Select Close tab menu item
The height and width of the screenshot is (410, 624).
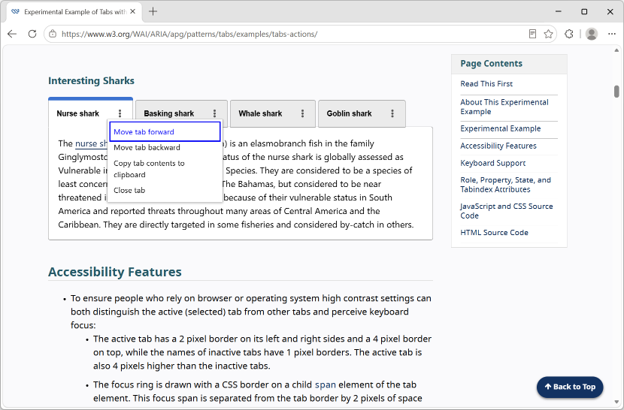click(x=165, y=190)
